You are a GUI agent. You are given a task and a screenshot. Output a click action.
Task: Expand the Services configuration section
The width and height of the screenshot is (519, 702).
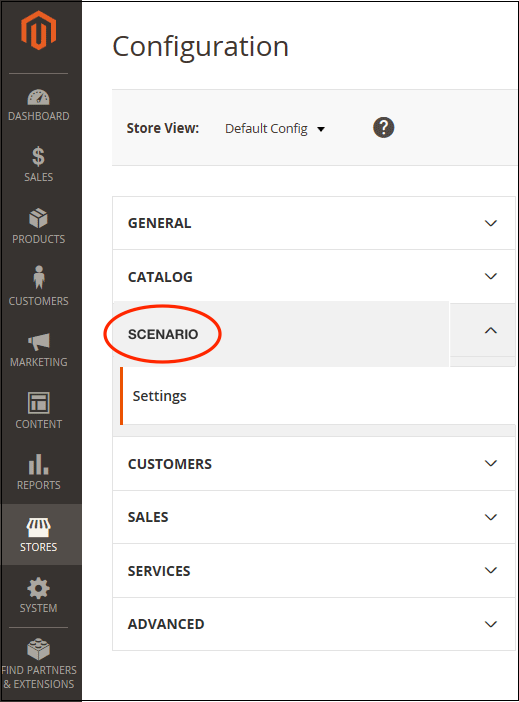coord(313,571)
